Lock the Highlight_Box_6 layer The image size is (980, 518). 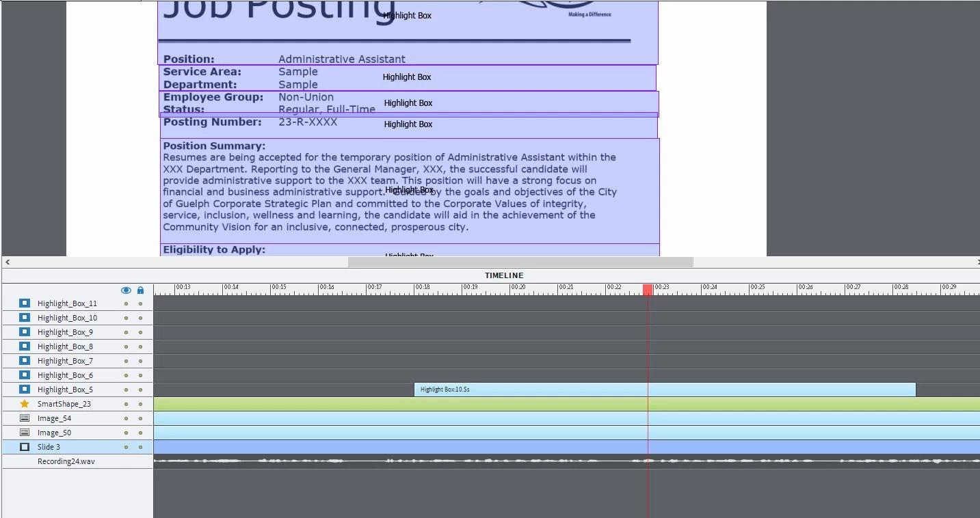point(140,375)
